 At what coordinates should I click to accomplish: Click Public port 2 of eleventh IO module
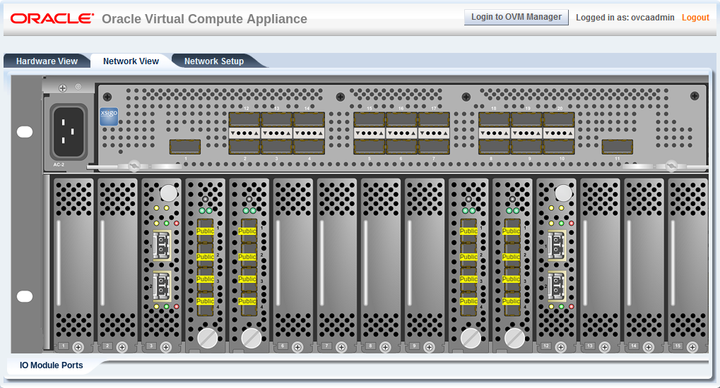click(511, 257)
